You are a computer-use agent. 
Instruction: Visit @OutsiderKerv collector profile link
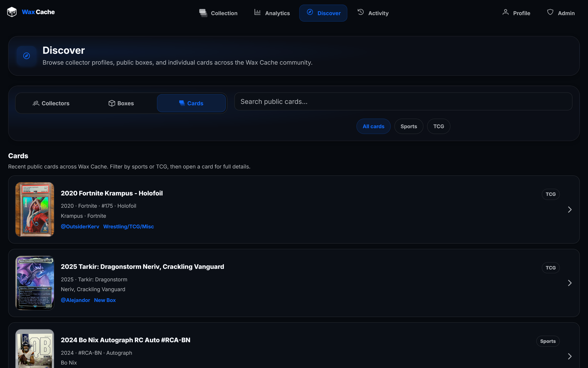[80, 227]
